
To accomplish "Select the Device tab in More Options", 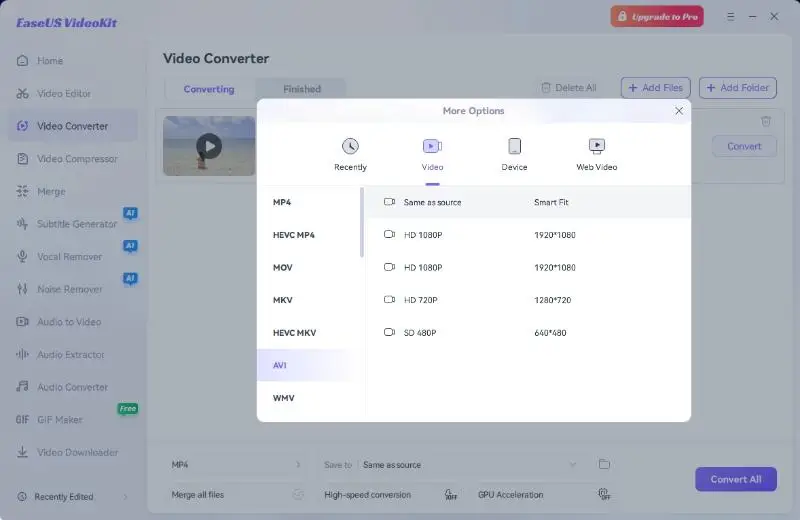I will click(x=514, y=155).
